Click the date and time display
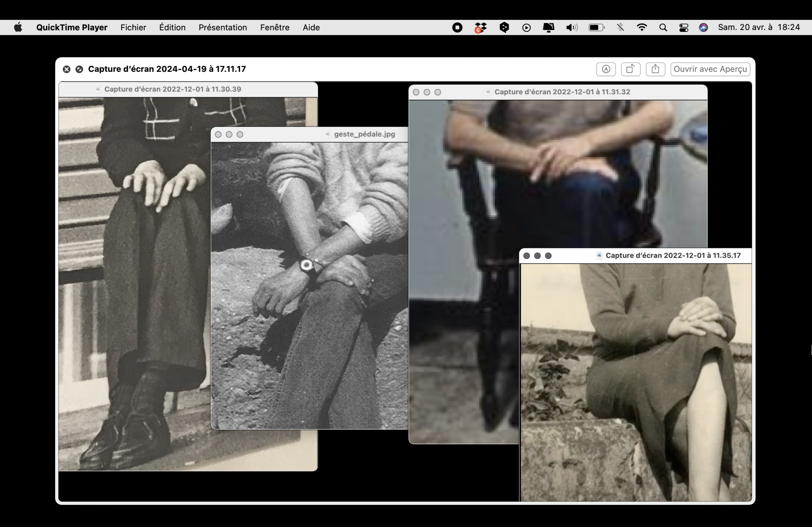The width and height of the screenshot is (812, 527). tap(759, 27)
